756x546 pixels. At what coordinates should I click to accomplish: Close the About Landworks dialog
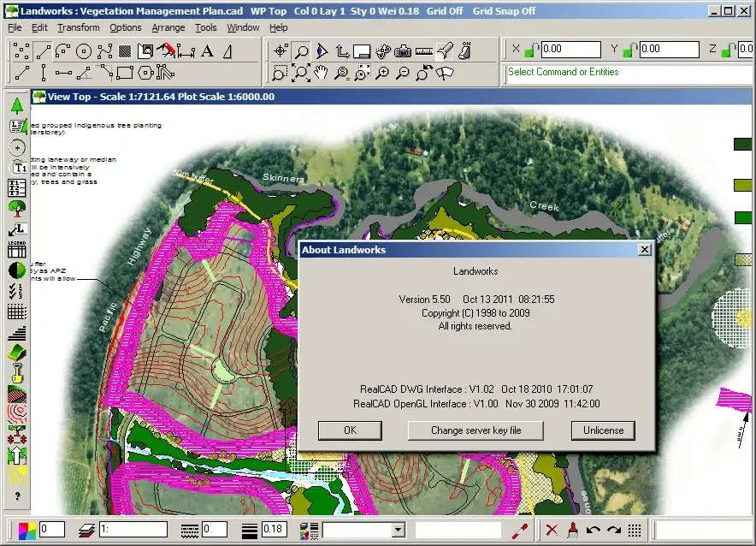(x=645, y=249)
